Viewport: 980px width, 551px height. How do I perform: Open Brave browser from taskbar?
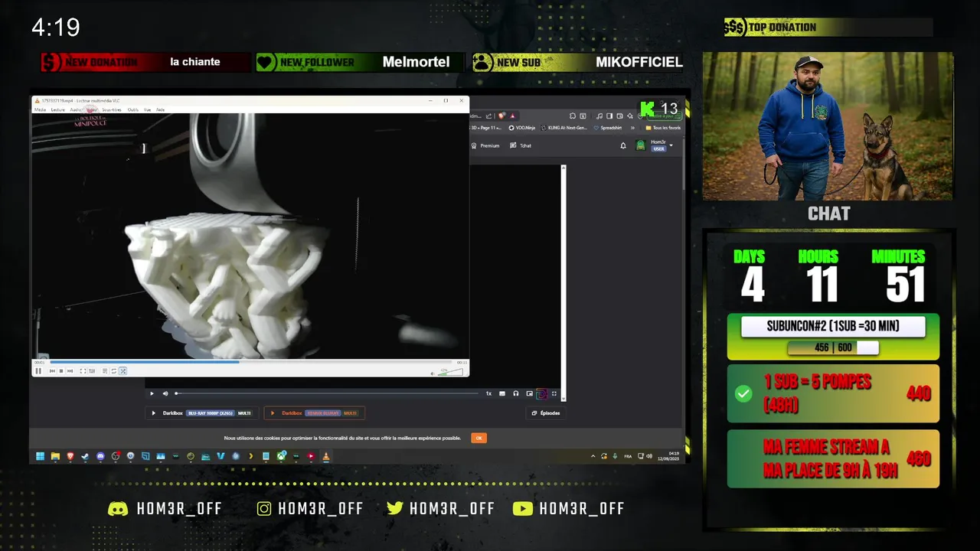coord(70,456)
